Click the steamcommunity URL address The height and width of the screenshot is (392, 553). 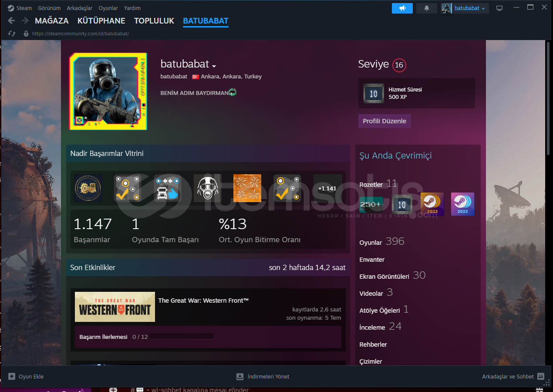point(81,34)
